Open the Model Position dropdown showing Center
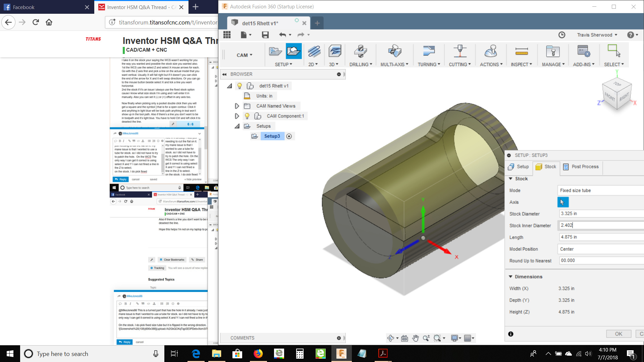Image resolution: width=644 pixels, height=362 pixels. click(600, 249)
